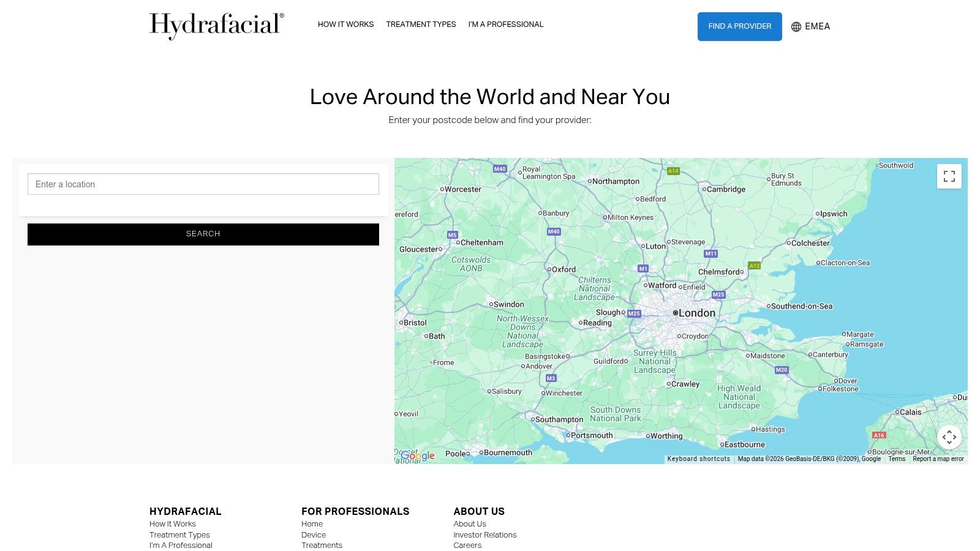Viewport: 980px width, 551px height.
Task: Click Portsmouth label on the map
Action: point(592,436)
